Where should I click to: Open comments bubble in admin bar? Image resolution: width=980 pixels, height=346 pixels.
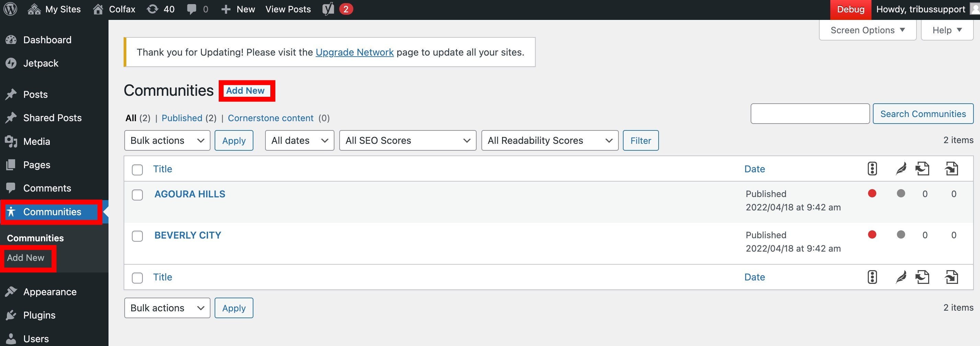(197, 9)
